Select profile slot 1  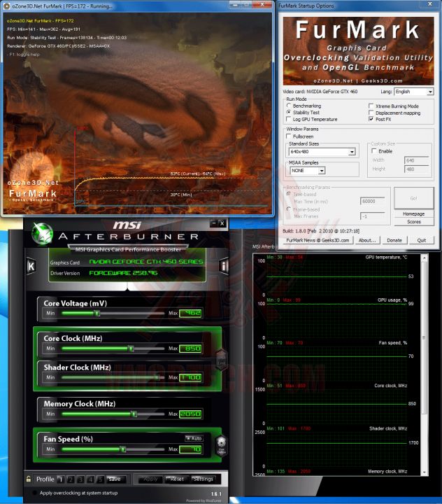coord(61,479)
